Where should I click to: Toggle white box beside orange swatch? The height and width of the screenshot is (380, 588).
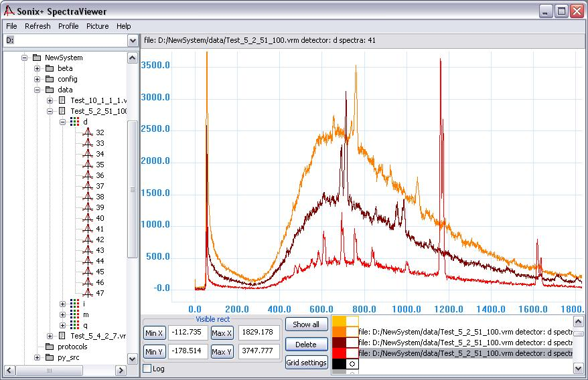point(352,332)
